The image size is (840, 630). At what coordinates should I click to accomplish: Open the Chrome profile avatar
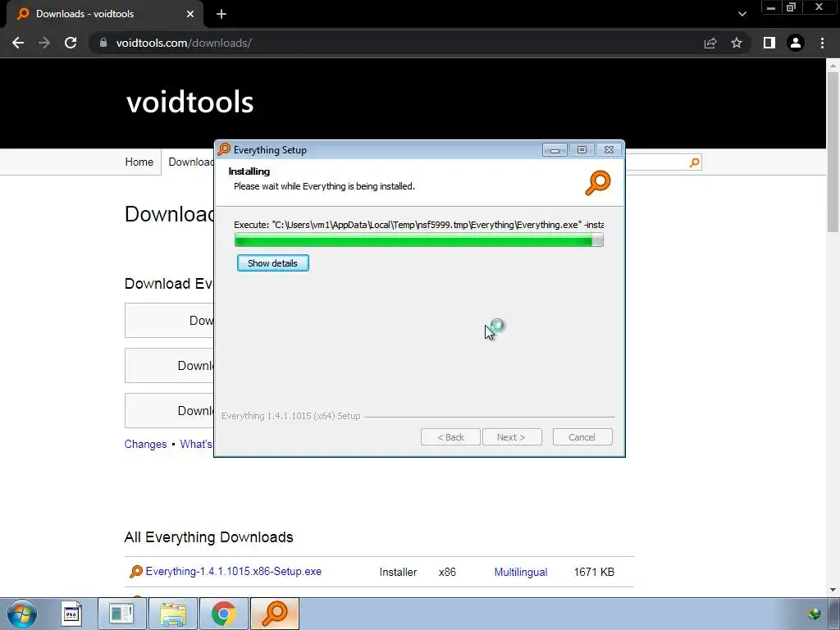pos(796,43)
